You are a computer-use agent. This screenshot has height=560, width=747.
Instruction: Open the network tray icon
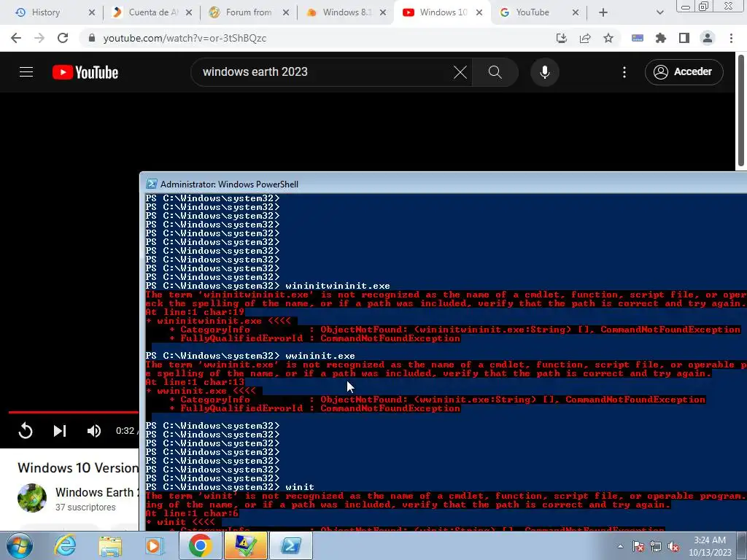click(x=656, y=546)
